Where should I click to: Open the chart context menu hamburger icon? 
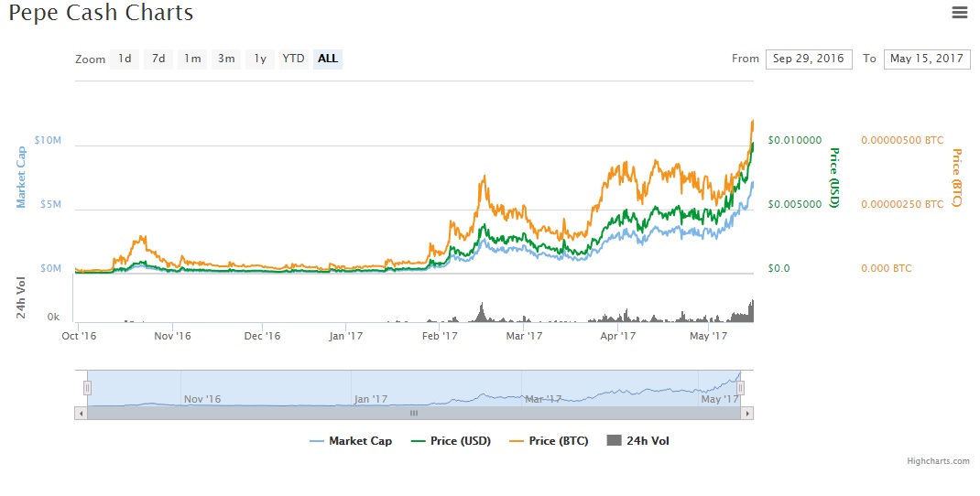[959, 12]
